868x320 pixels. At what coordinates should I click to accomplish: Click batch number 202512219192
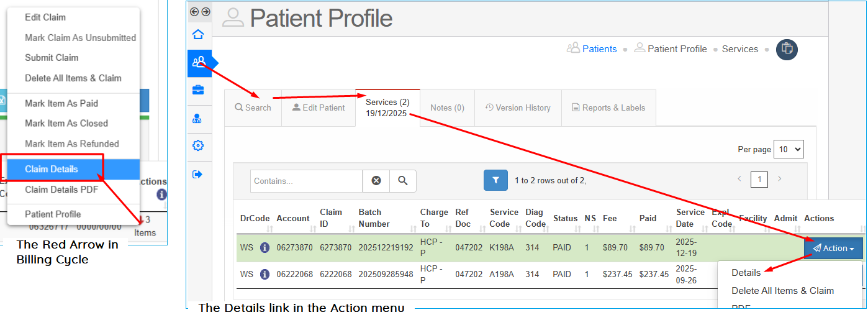tap(386, 247)
